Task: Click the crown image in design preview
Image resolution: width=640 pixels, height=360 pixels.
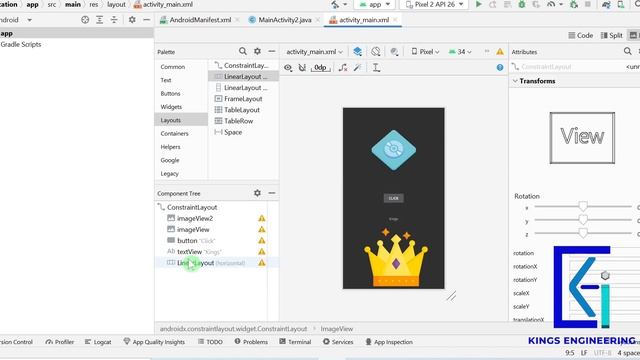Action: tap(396, 258)
